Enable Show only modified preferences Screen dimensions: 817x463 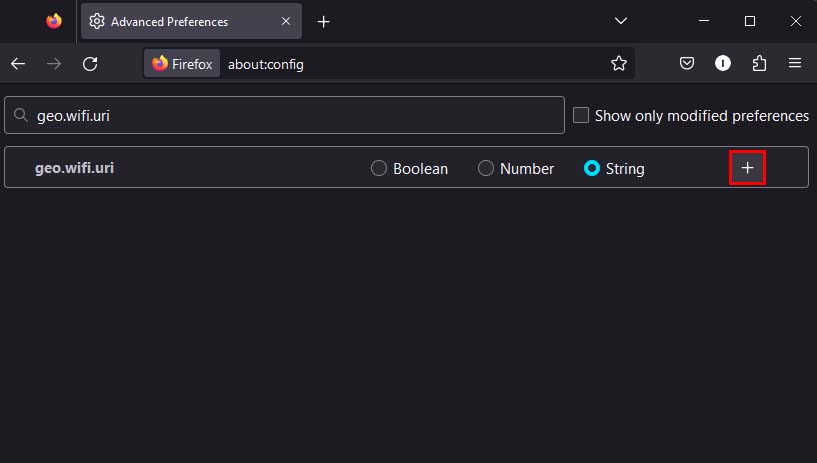tap(581, 116)
